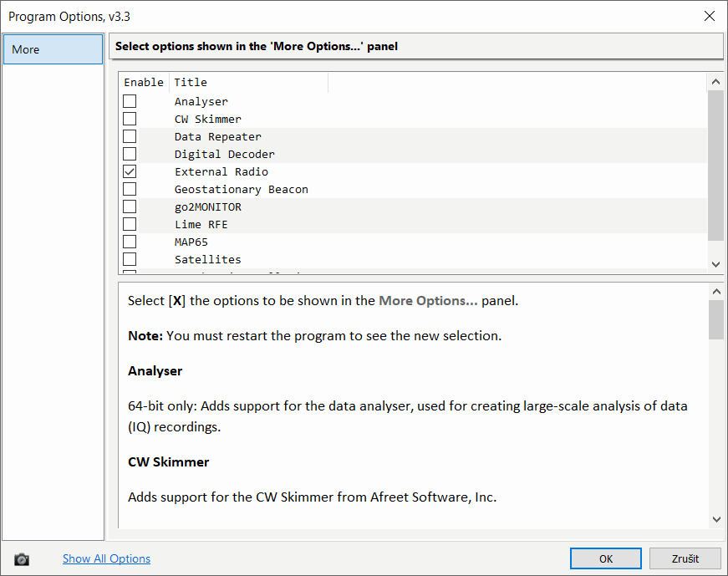Viewport: 728px width, 576px height.
Task: Click the Enable column header
Action: pos(144,82)
